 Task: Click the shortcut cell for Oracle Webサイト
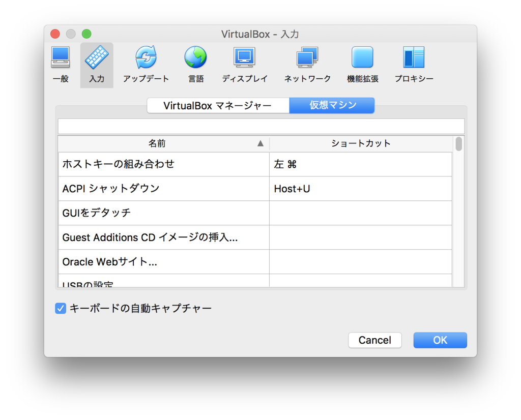[x=361, y=262]
